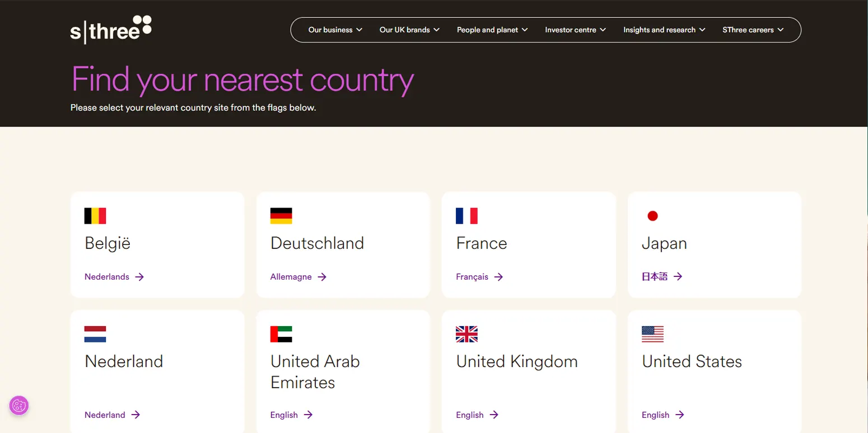The image size is (868, 433).
Task: Click the German flag icon
Action: [281, 216]
